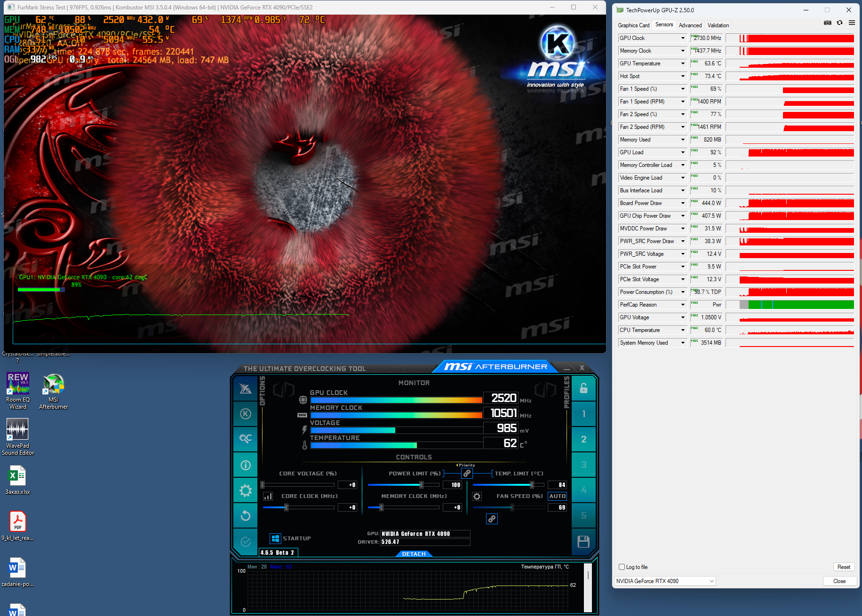Image resolution: width=862 pixels, height=616 pixels.
Task: Open the NVIDIA GeForce RTX 4090 selector in GPU-Z
Action: click(665, 581)
